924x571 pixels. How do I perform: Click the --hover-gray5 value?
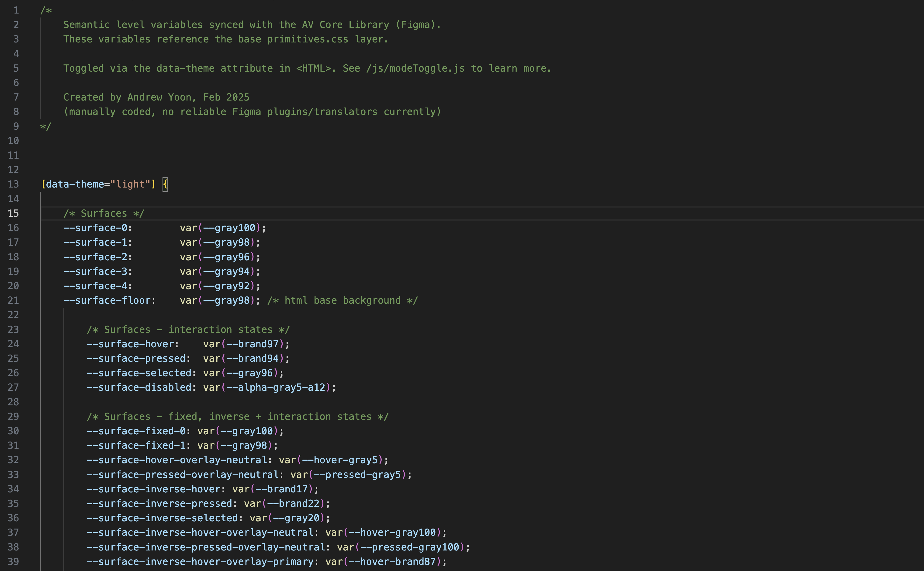click(x=340, y=460)
